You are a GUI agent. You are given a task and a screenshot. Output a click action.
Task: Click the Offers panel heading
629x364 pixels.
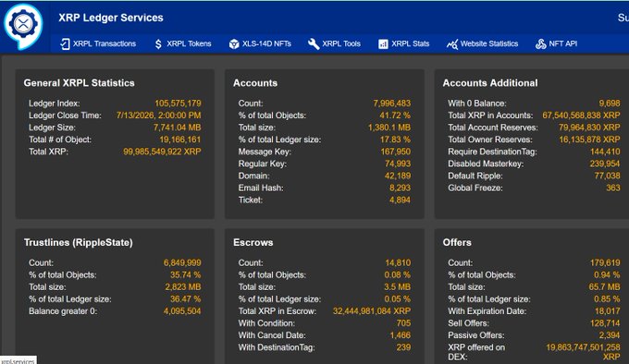point(457,242)
